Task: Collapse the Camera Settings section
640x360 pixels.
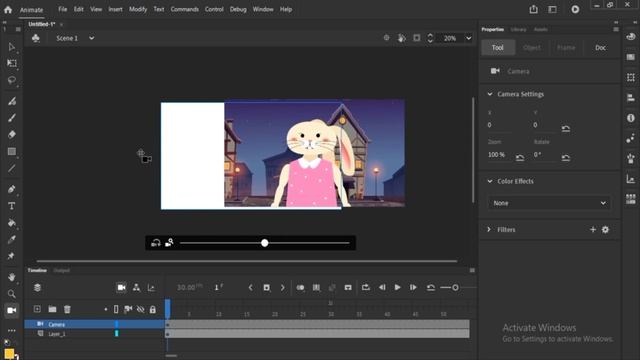Action: pos(490,94)
